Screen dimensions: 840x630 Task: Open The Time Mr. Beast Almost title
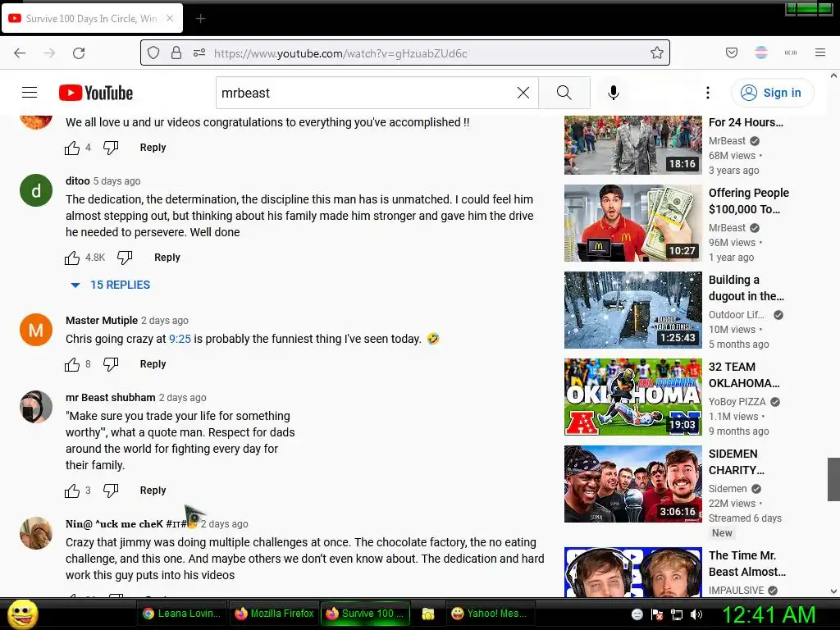(x=747, y=564)
